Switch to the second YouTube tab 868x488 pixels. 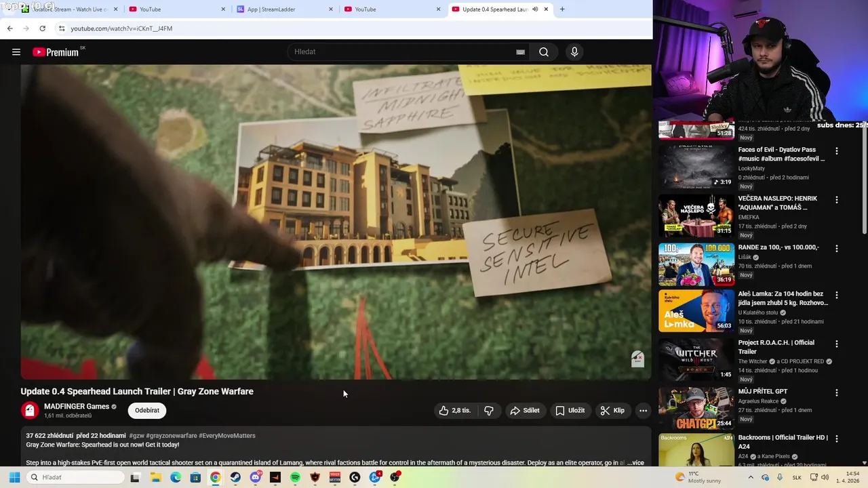tap(391, 9)
